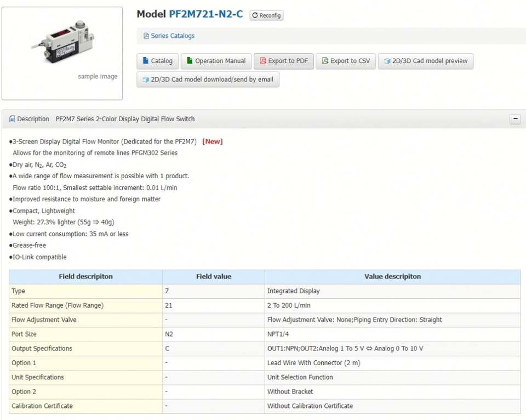
Task: Open 2D/3D Cad model preview
Action: (426, 61)
